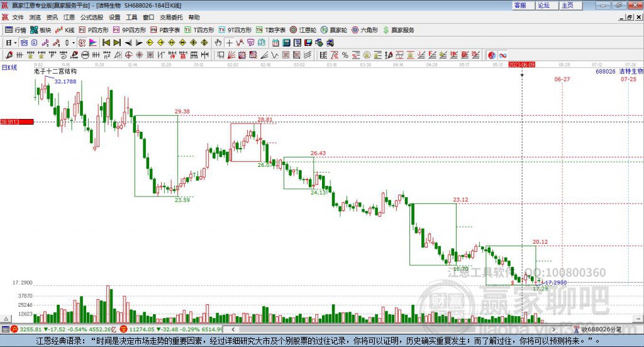
Task: Step back with the black left arrow
Action: tap(128, 43)
